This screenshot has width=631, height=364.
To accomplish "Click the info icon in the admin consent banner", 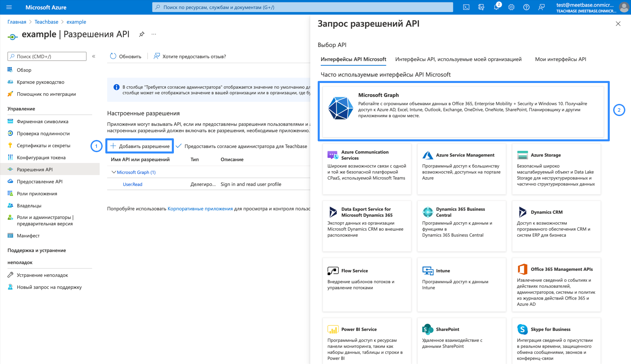I will click(x=116, y=87).
